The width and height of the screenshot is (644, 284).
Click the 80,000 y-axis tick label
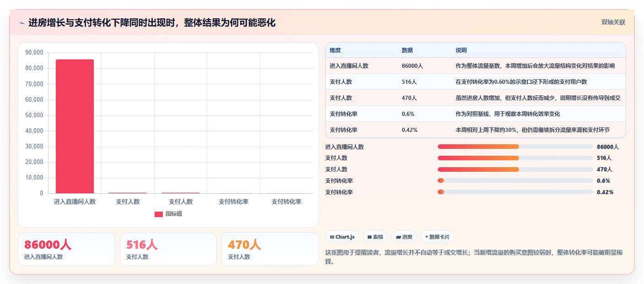click(x=34, y=68)
